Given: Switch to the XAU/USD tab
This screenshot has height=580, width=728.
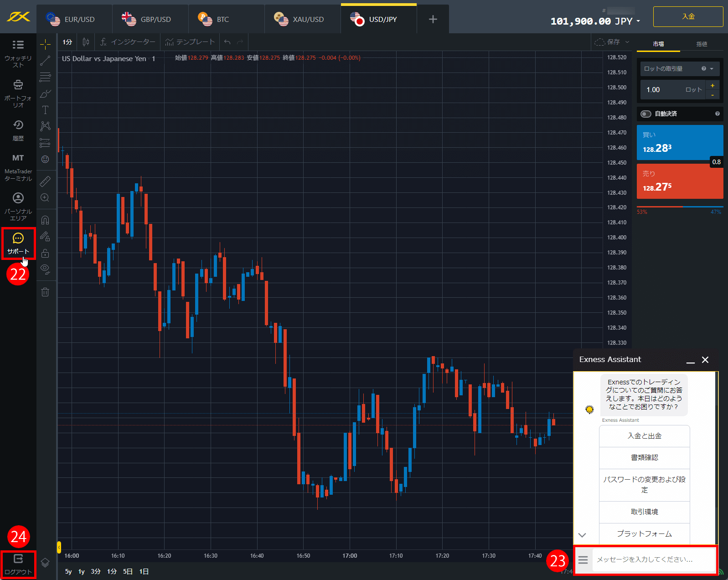Looking at the screenshot, I should tap(303, 19).
